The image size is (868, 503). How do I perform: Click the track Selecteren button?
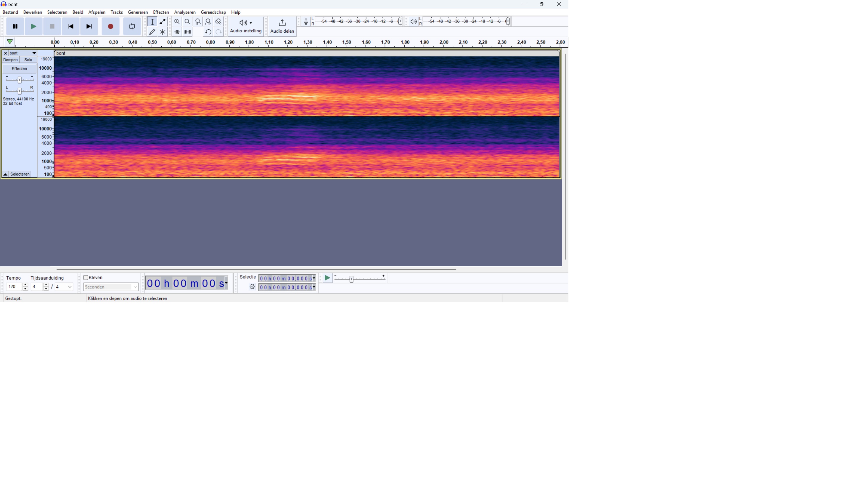tap(20, 174)
